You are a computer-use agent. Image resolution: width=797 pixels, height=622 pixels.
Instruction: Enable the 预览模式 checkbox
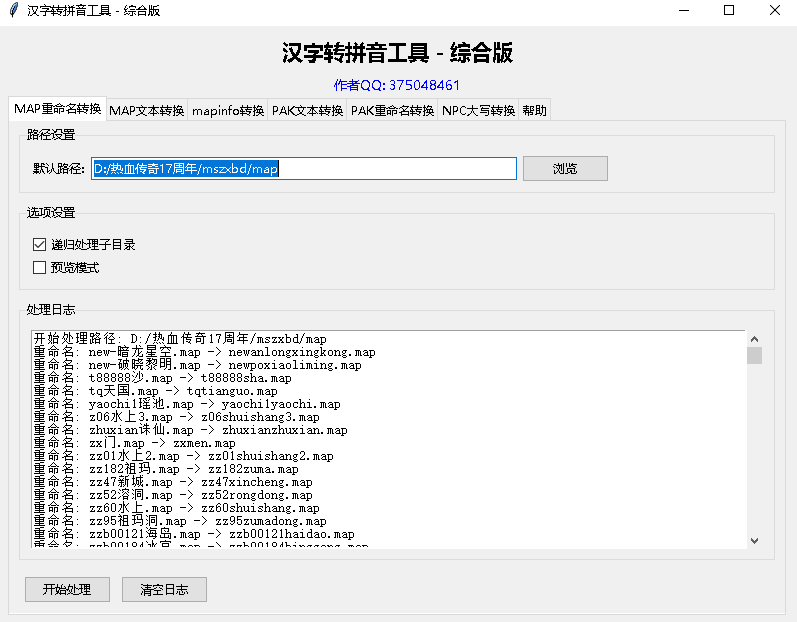pyautogui.click(x=40, y=267)
